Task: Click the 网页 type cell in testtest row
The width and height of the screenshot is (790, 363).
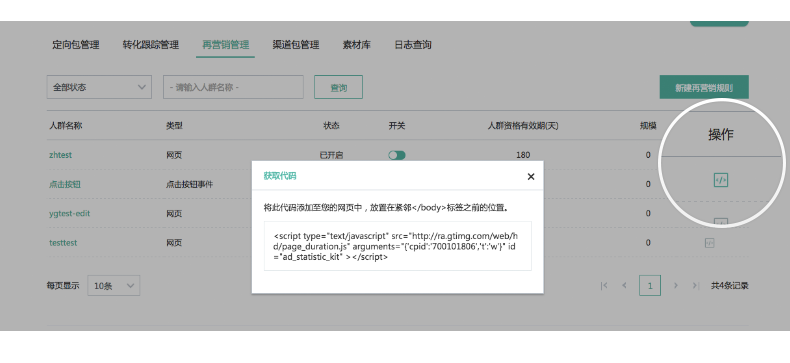Action: (174, 243)
